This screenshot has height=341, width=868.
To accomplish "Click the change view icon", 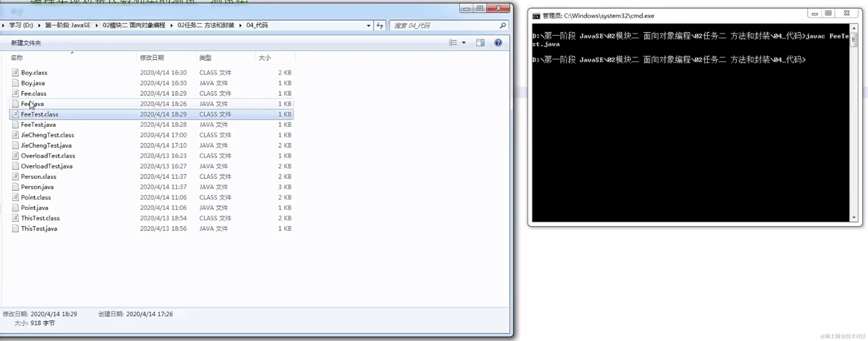I will coord(453,43).
